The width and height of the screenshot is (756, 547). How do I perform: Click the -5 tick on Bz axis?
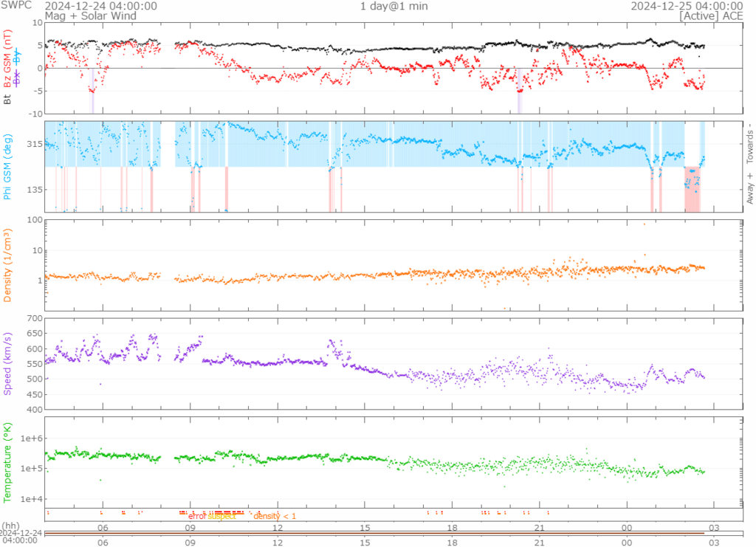point(38,91)
